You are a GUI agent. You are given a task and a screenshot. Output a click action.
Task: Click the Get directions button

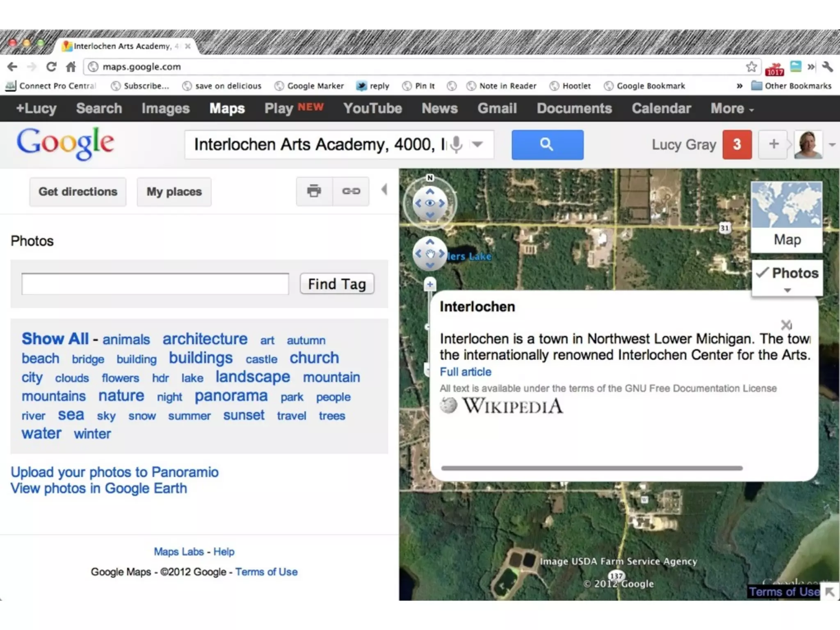[x=78, y=192]
